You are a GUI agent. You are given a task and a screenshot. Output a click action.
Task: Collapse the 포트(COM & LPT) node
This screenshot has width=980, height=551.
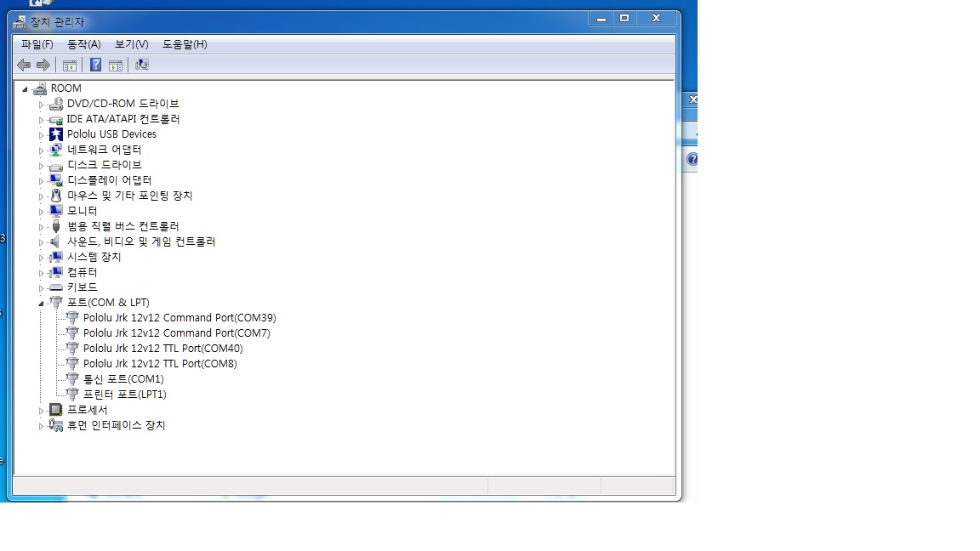41,304
